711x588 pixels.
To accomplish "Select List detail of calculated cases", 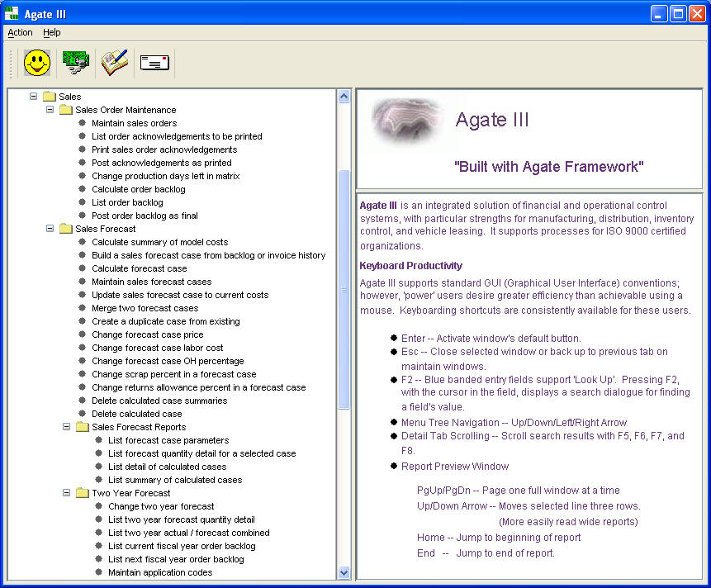I will tap(167, 467).
